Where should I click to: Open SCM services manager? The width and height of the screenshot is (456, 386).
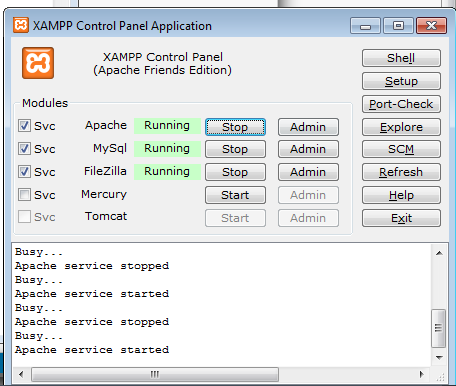tap(401, 149)
